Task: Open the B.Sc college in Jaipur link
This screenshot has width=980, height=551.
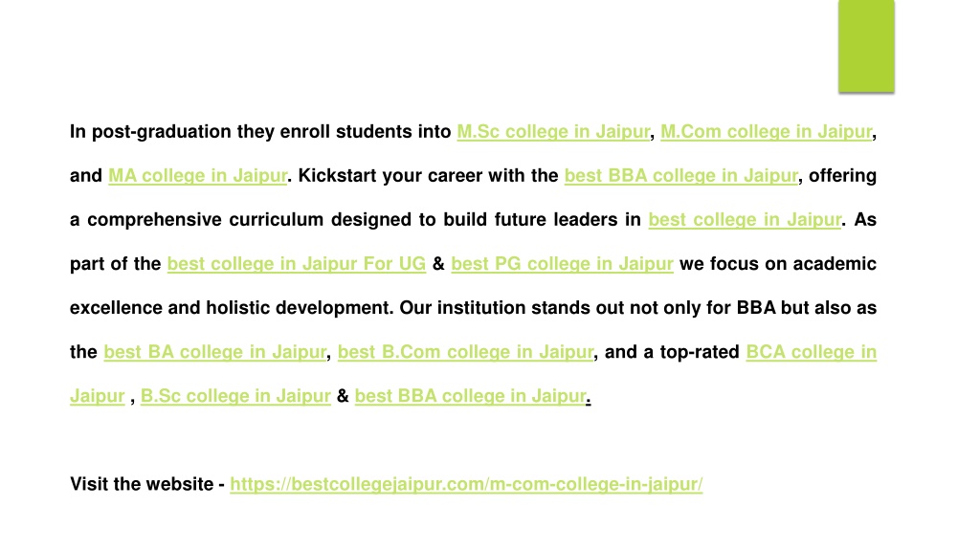Action: (x=235, y=396)
